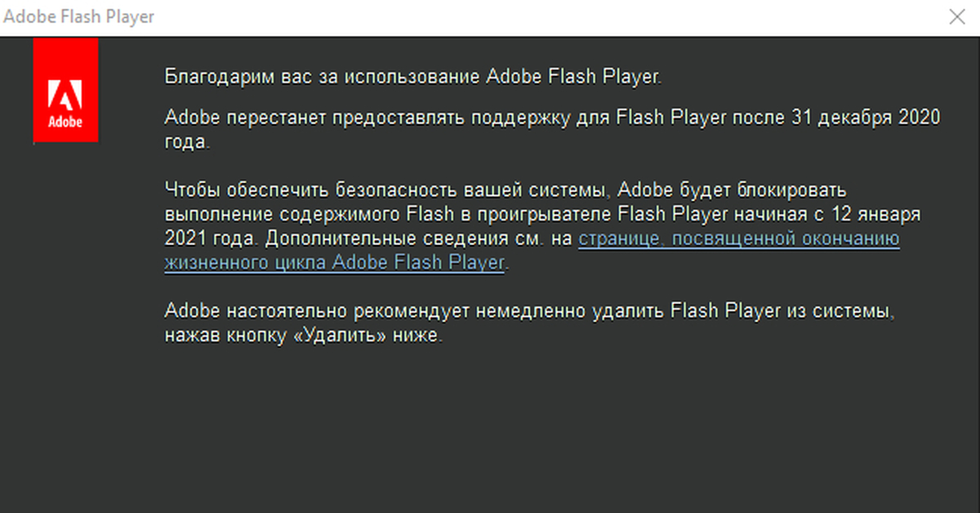
Task: Click the empty title bar area
Action: [531, 17]
